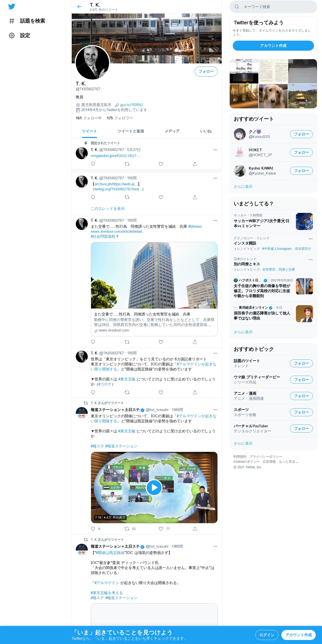322x644 pixels.
Task: Switch to the いいね tab
Action: tap(206, 131)
